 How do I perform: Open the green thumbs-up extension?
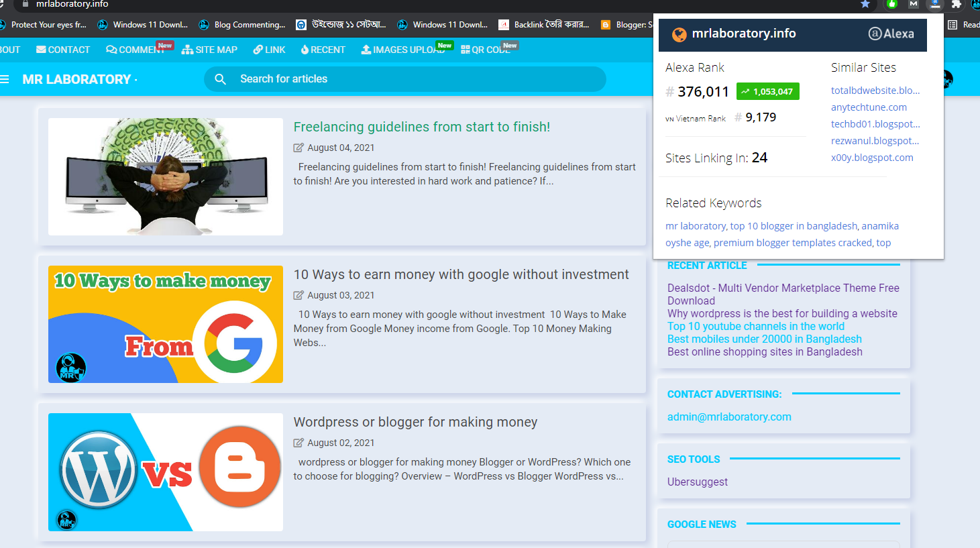click(x=892, y=4)
